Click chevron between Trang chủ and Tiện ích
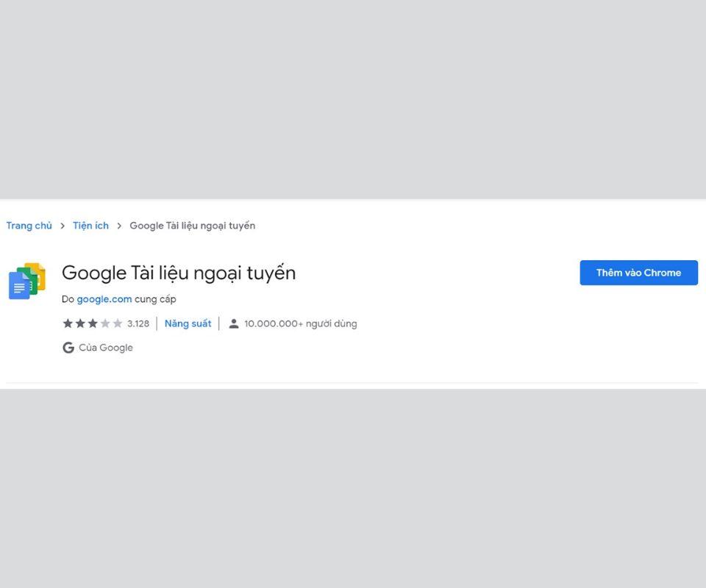The height and width of the screenshot is (588, 706). coord(63,226)
